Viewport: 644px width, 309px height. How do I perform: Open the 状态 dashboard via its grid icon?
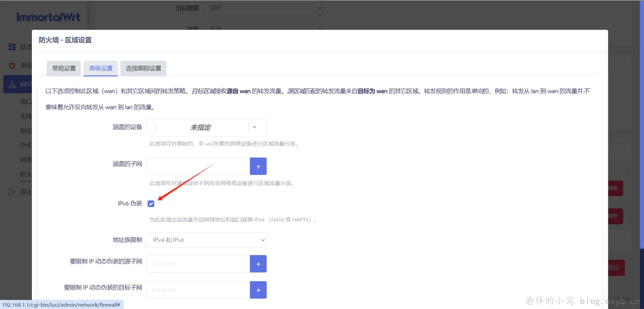click(x=11, y=47)
